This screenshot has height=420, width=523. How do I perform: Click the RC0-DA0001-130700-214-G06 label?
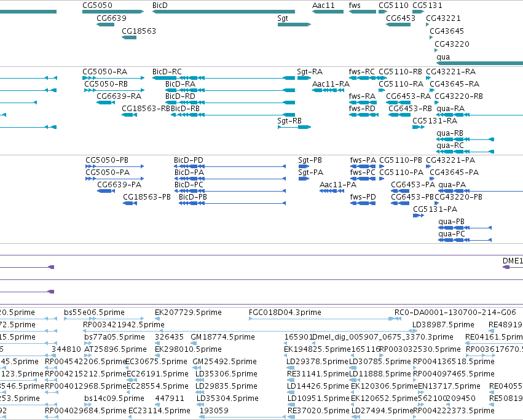pyautogui.click(x=455, y=313)
